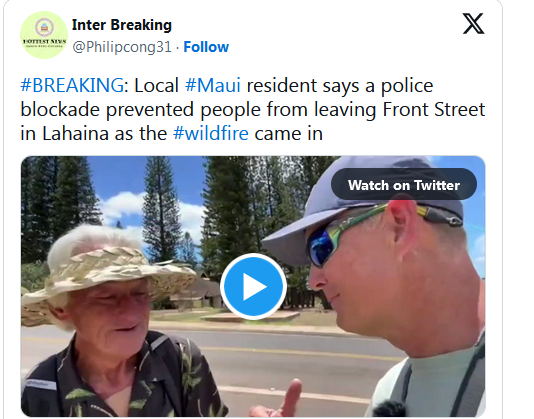The height and width of the screenshot is (419, 534).
Task: Click the word Lahaina in tweet text
Action: [75, 133]
